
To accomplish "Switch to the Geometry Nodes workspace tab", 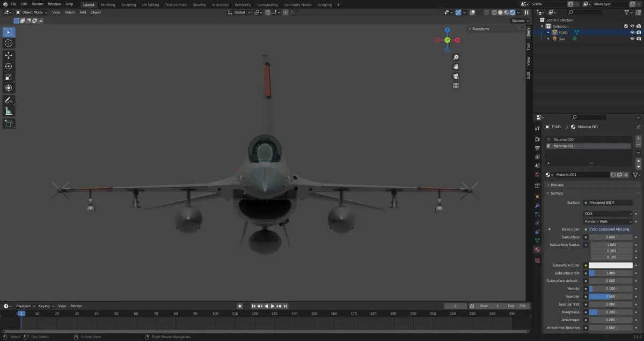I will [x=297, y=5].
